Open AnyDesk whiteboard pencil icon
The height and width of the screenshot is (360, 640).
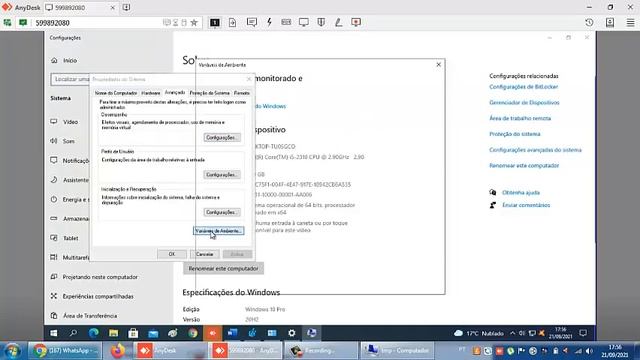click(x=338, y=22)
